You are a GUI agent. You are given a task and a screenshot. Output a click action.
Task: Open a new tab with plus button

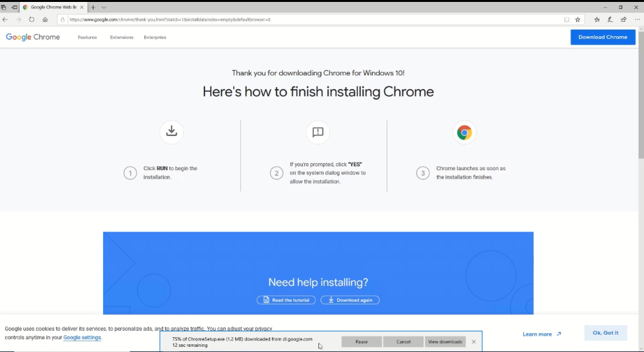(x=93, y=7)
